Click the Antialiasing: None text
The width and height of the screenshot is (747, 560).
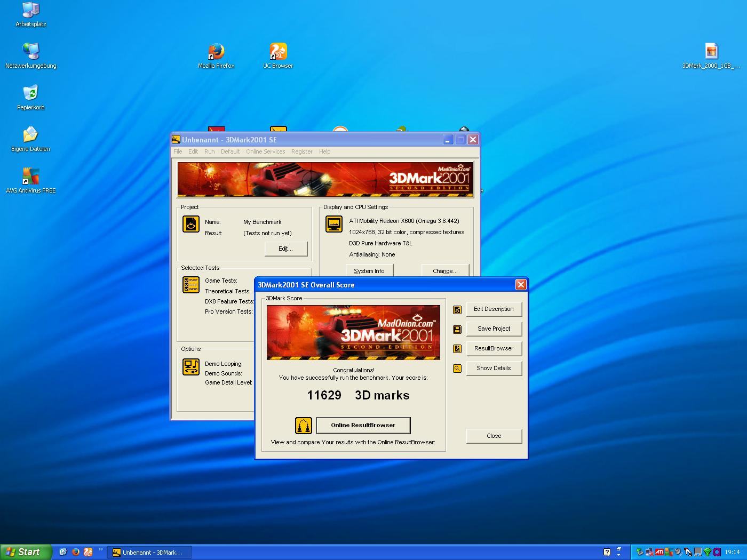[x=372, y=254]
